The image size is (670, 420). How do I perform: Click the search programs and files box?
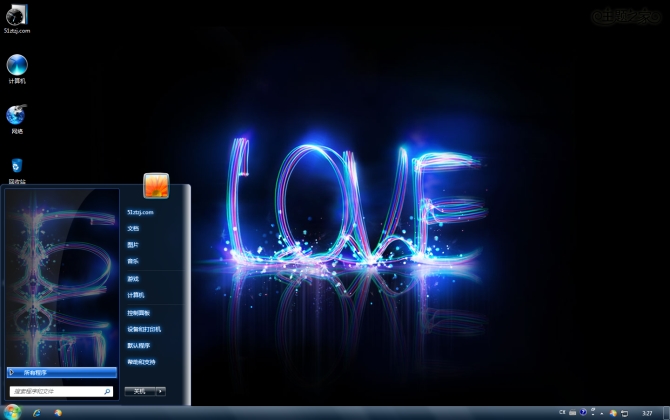pos(61,391)
